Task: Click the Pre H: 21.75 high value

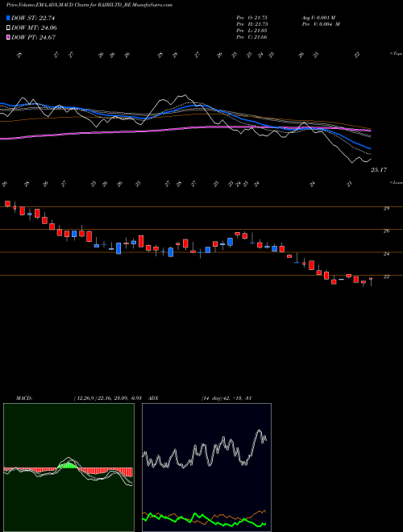Action: [x=251, y=24]
